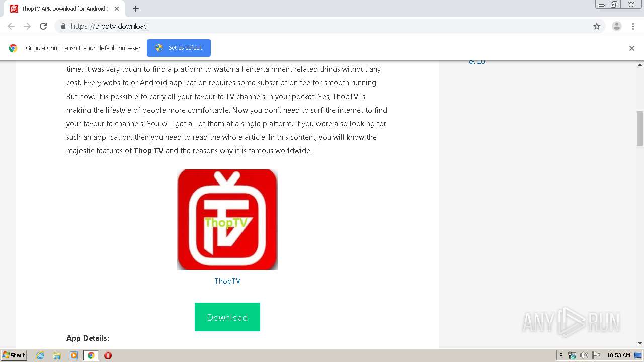Click Show desktop icon beside clock
The height and width of the screenshot is (362, 644).
point(638,355)
